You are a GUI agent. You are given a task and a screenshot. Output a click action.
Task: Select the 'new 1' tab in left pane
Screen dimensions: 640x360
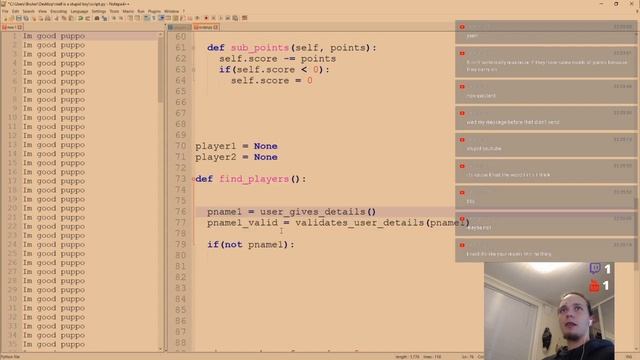(12, 27)
